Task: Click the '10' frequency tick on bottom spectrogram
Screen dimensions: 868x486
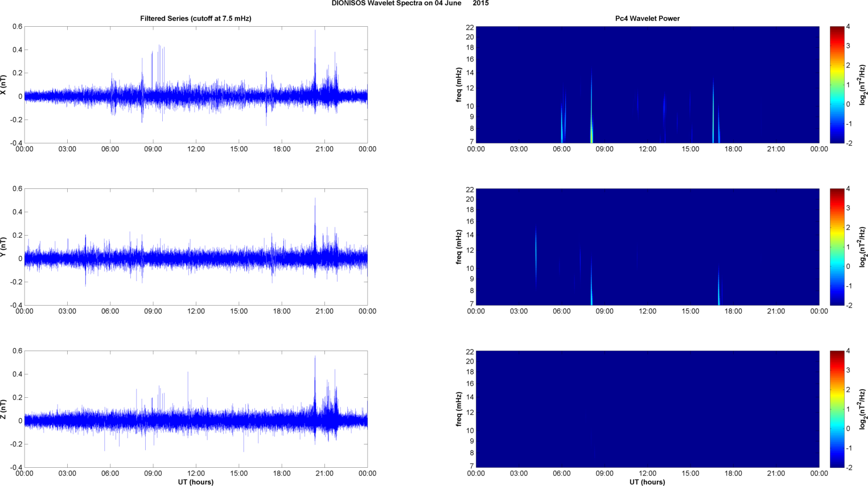Action: [x=470, y=430]
